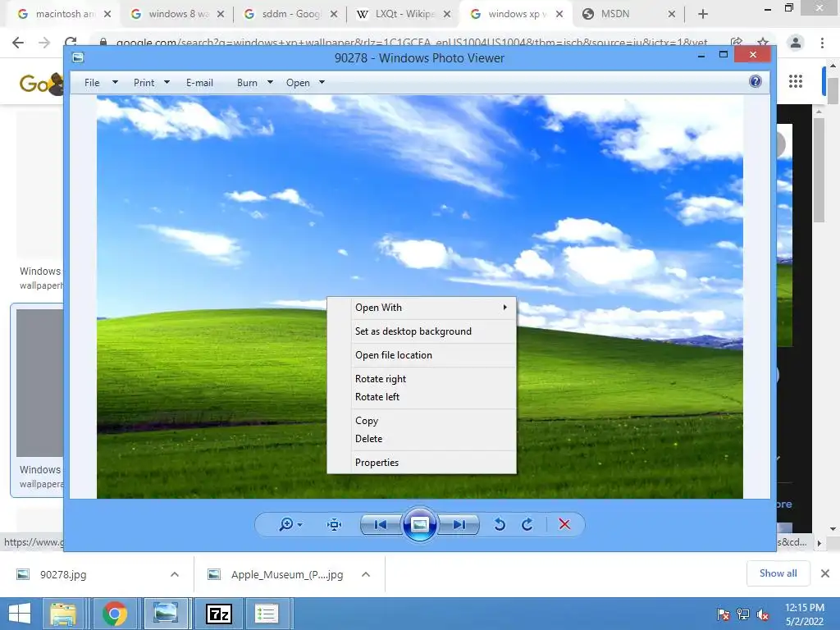Open Chrome three-dot menu
Viewport: 840px width, 630px height.
(822, 43)
